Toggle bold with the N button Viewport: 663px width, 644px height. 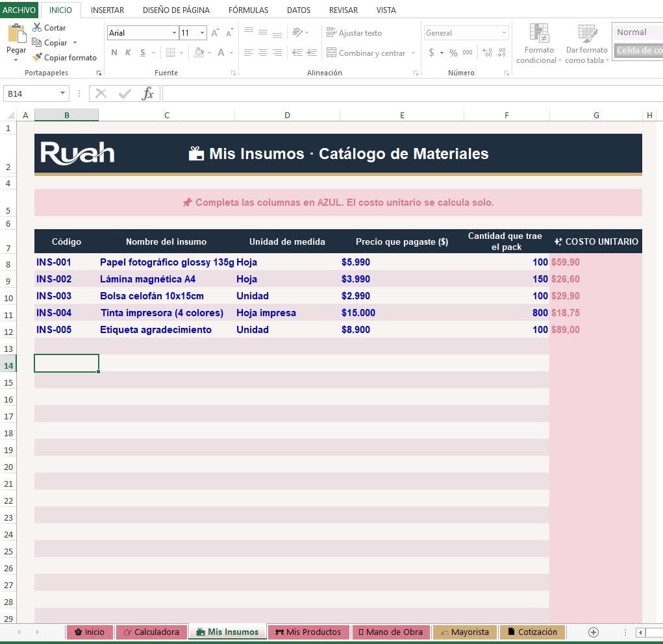click(114, 53)
